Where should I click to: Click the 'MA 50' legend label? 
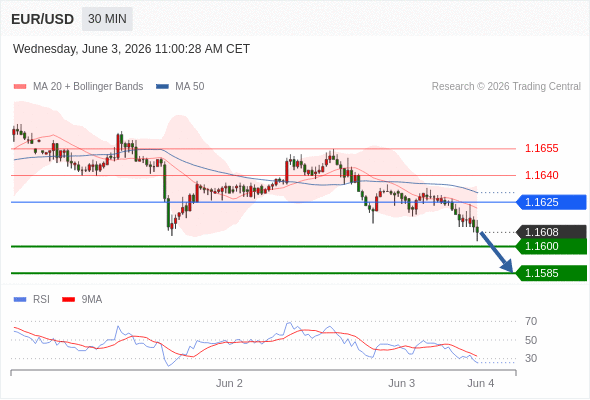click(190, 87)
